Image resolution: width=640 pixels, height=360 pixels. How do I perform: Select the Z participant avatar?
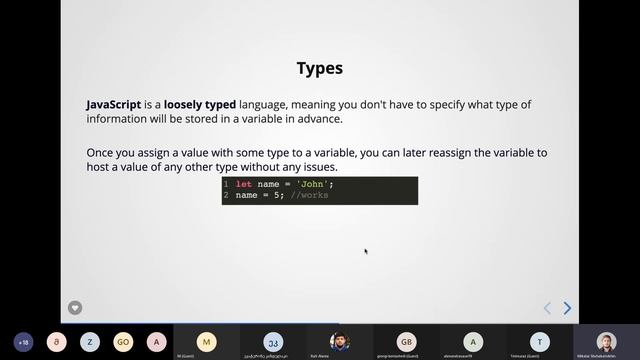point(90,342)
